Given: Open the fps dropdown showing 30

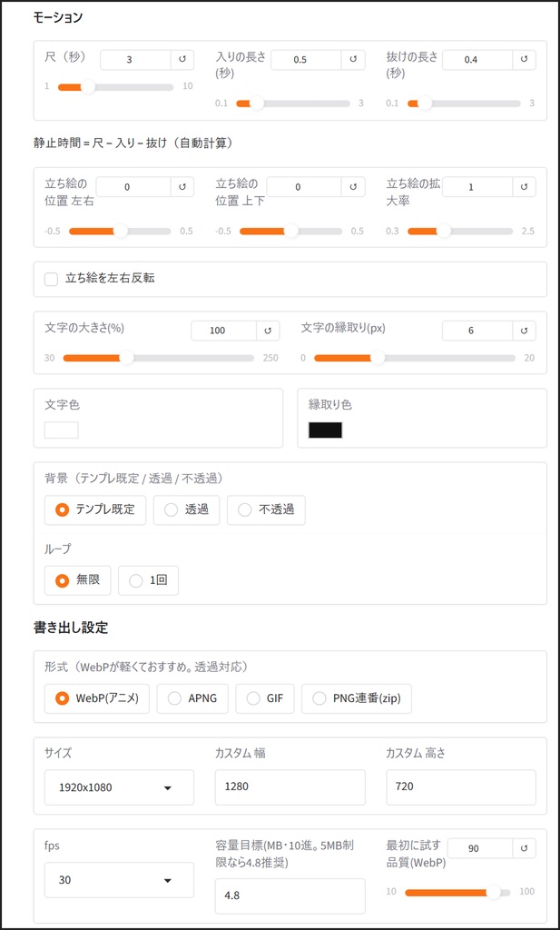Looking at the screenshot, I should tap(119, 879).
